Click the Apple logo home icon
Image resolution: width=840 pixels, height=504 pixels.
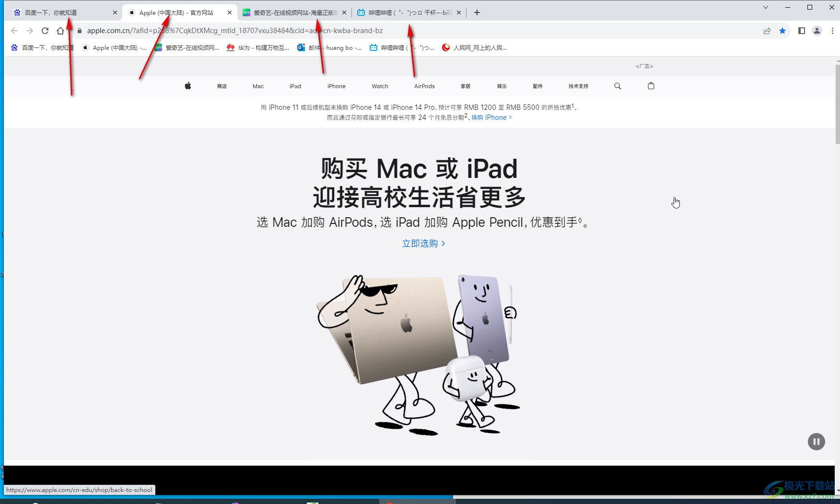[188, 86]
